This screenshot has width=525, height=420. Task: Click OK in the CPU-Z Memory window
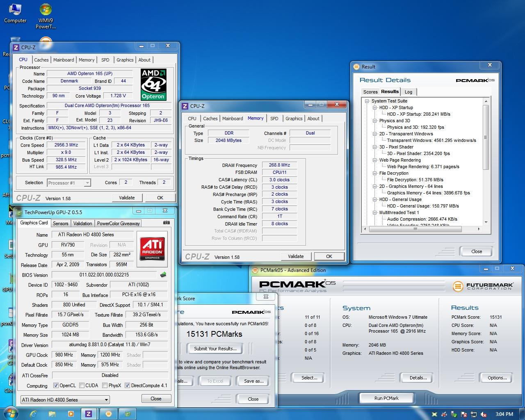click(329, 256)
